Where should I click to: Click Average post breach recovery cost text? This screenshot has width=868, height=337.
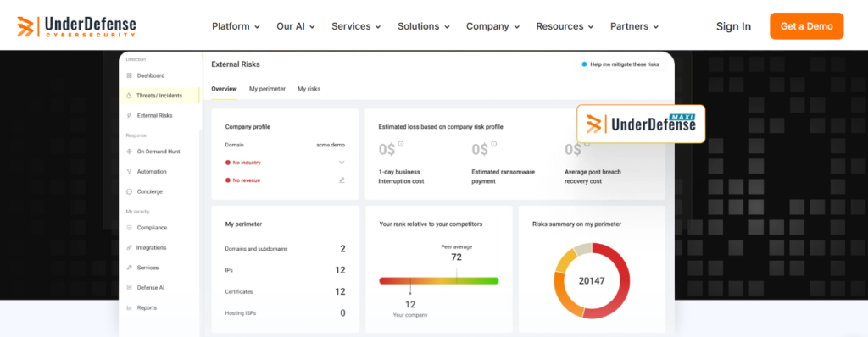593,176
